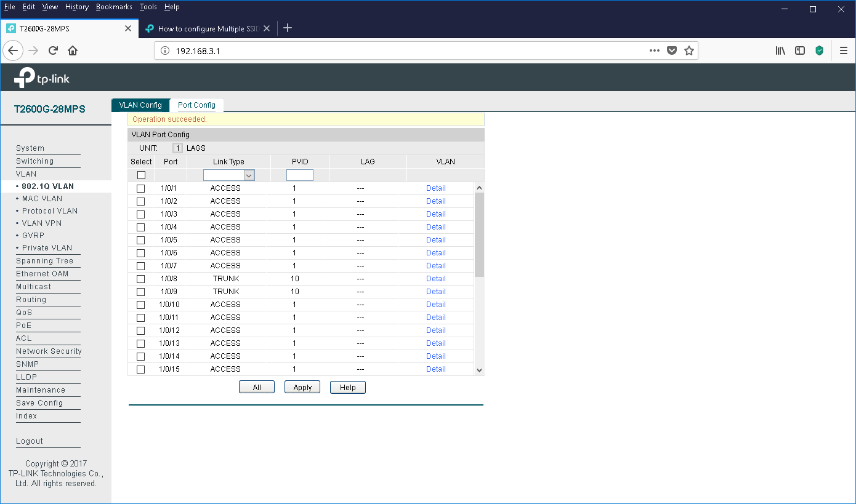Tick the header select-all checkbox
The height and width of the screenshot is (504, 856).
141,175
